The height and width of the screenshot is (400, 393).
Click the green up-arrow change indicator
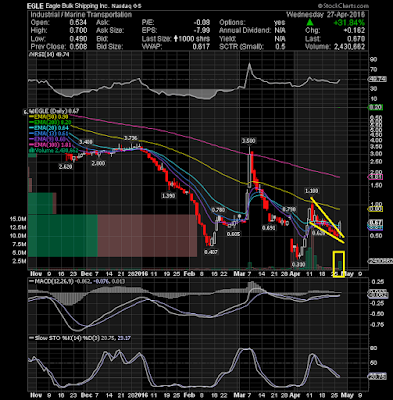pyautogui.click(x=310, y=22)
